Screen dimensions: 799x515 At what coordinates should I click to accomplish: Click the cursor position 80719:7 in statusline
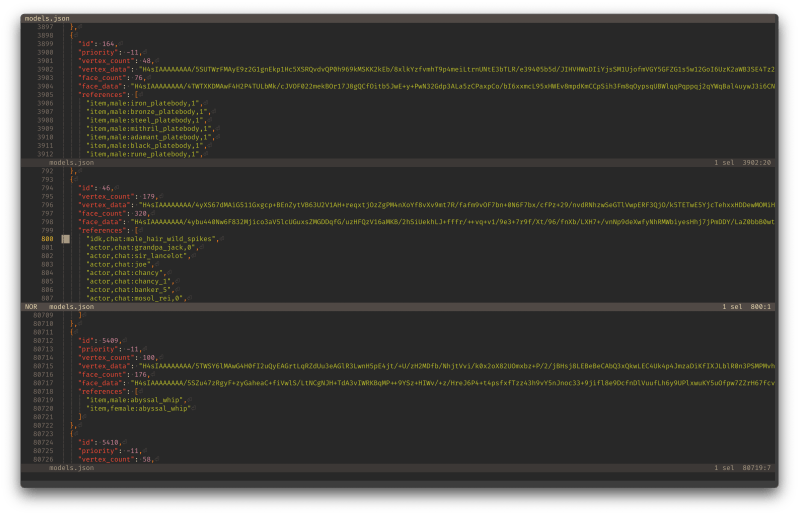tap(756, 468)
